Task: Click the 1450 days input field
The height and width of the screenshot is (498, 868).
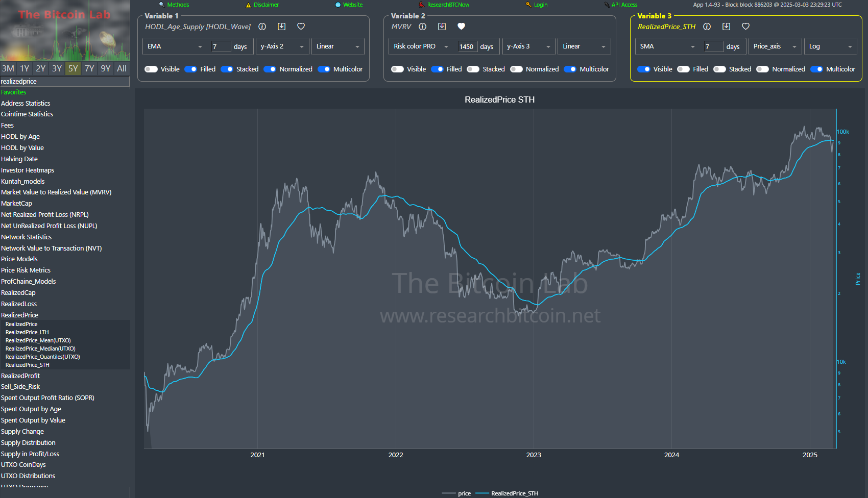Action: point(467,46)
